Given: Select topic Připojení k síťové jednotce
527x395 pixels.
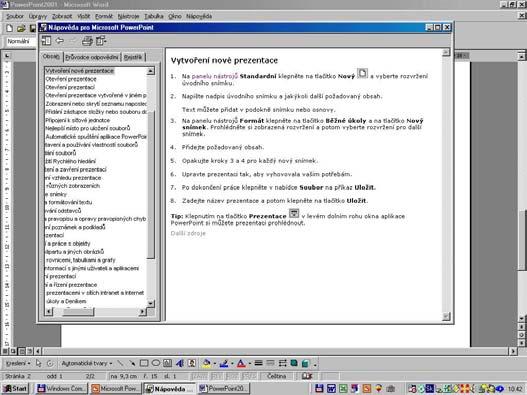Looking at the screenshot, I should [78, 120].
